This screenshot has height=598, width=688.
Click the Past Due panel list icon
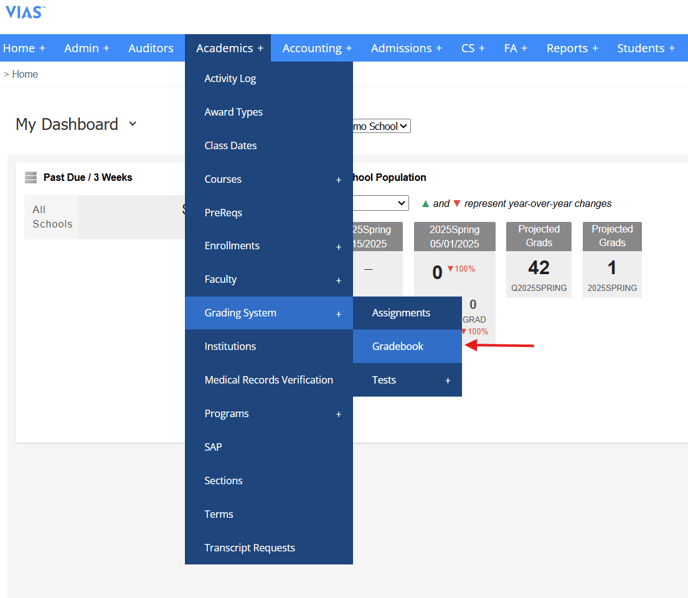pos(30,177)
